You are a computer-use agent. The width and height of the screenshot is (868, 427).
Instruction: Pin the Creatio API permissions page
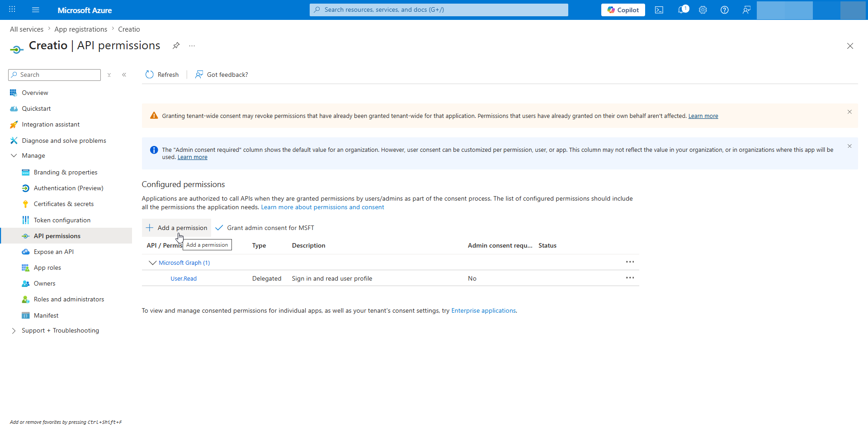176,46
